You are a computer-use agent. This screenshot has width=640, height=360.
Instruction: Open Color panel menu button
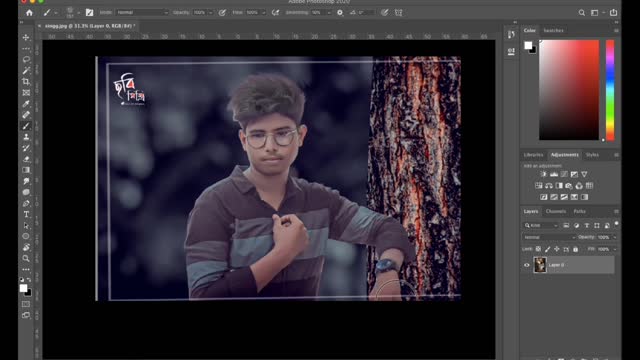pos(616,31)
